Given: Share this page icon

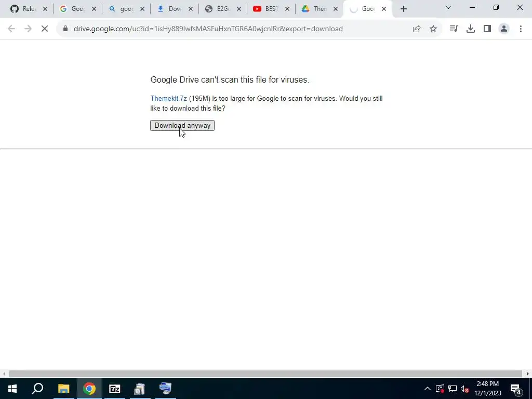Looking at the screenshot, I should click(x=417, y=29).
